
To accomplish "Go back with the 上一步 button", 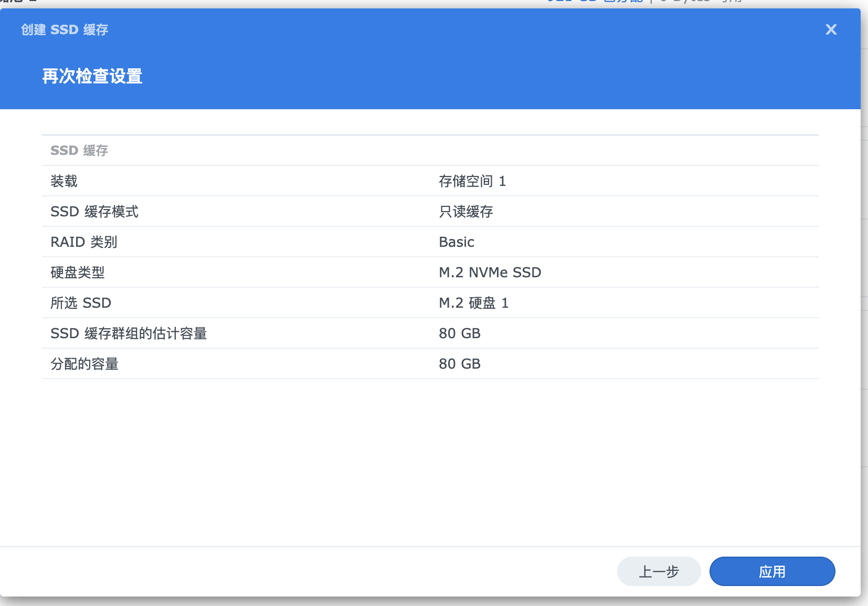I will pyautogui.click(x=659, y=571).
